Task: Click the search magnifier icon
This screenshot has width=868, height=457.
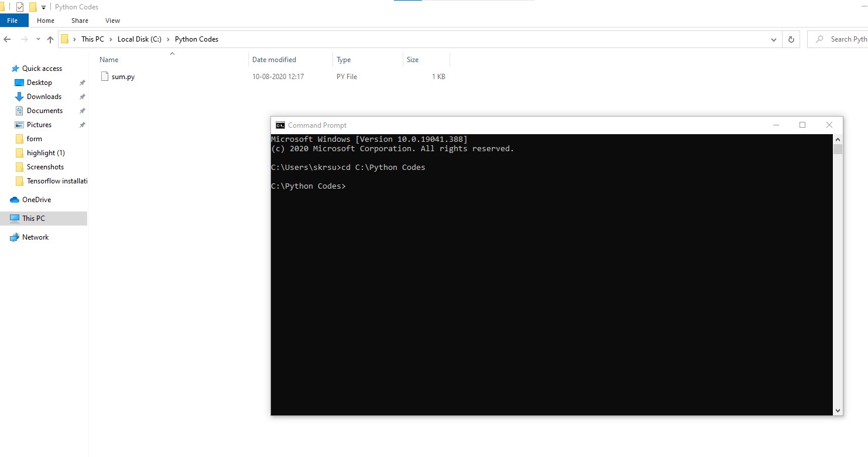Action: tap(819, 39)
